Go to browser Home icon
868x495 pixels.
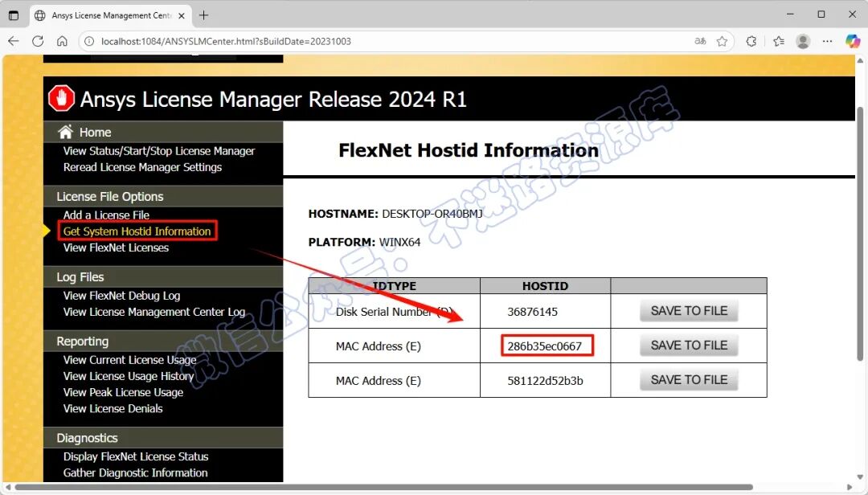coord(62,41)
